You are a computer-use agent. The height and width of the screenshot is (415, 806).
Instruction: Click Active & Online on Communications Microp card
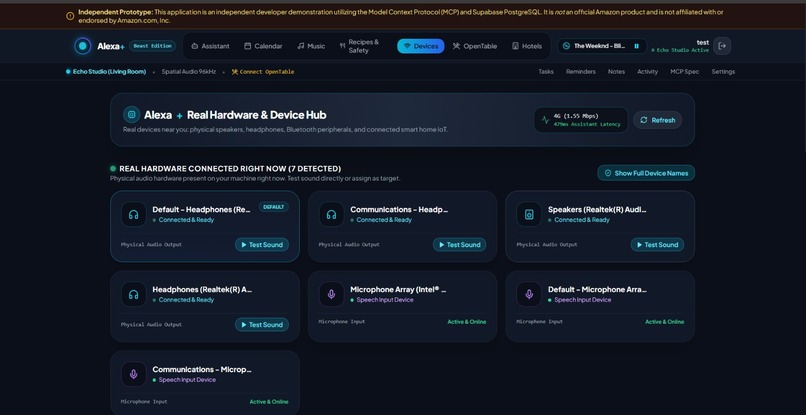coord(269,402)
